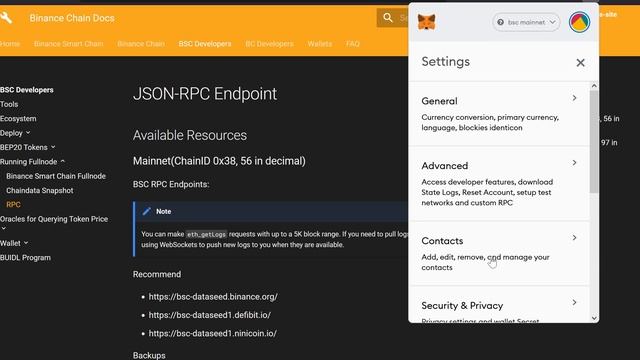
Task: Open General settings chevron
Action: pyautogui.click(x=574, y=98)
